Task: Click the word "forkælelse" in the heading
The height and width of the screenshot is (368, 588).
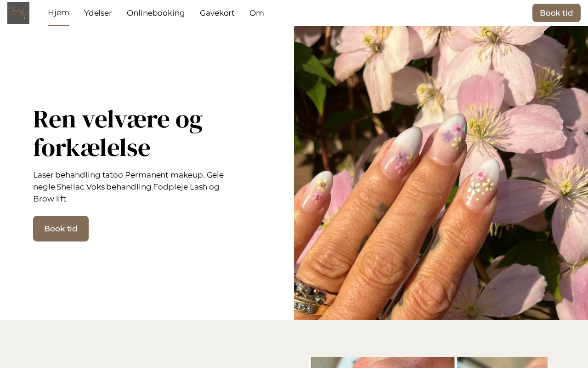Action: (92, 148)
